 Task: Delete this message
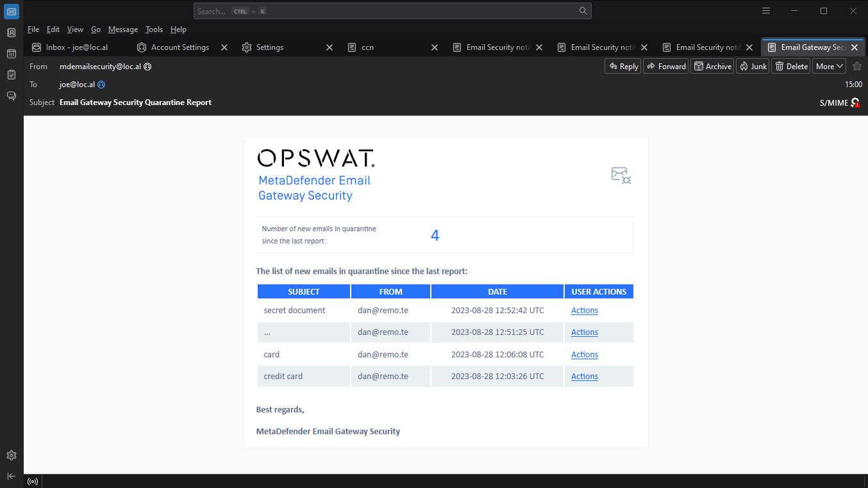(791, 66)
